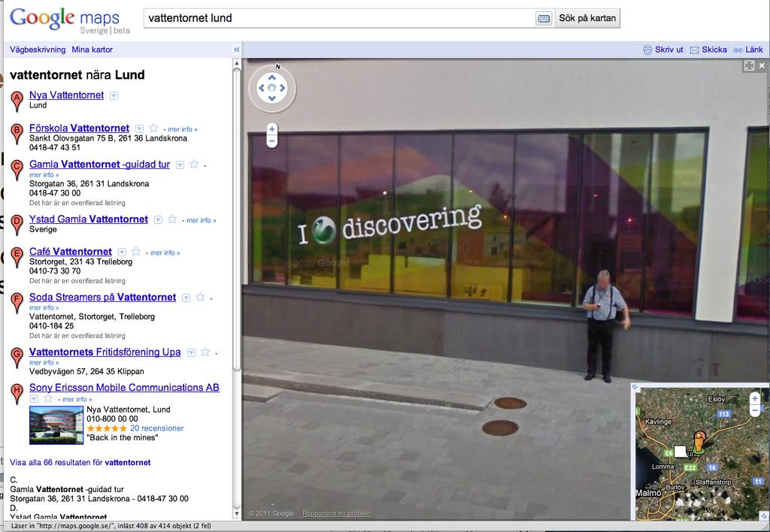The image size is (770, 532).
Task: Open dropdown arrow next to Ystad Gamla Vattentornet
Action: (158, 220)
